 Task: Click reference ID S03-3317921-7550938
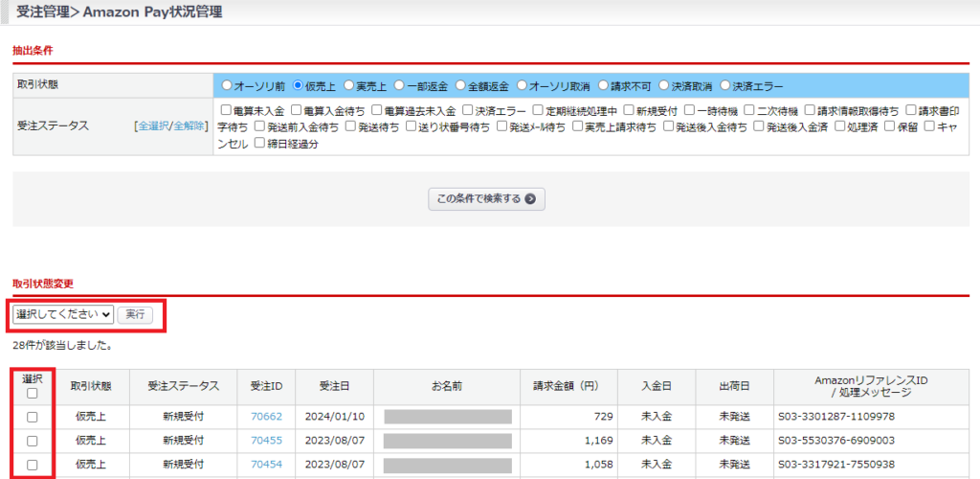pyautogui.click(x=836, y=465)
